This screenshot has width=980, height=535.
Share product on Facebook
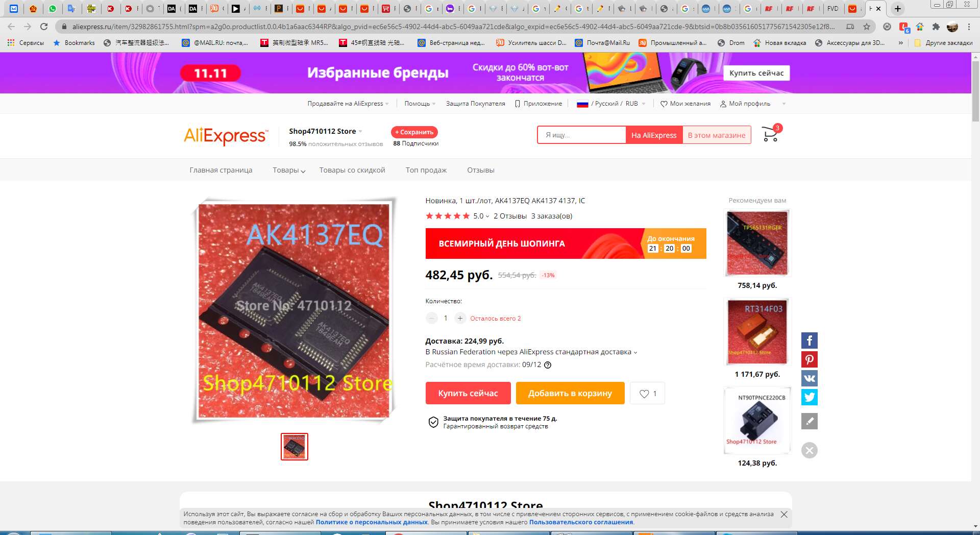point(809,341)
